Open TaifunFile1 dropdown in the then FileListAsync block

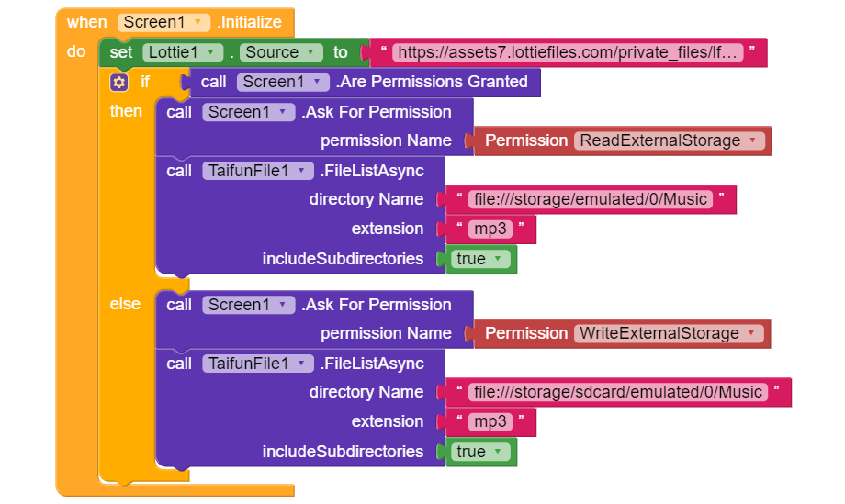tap(257, 171)
